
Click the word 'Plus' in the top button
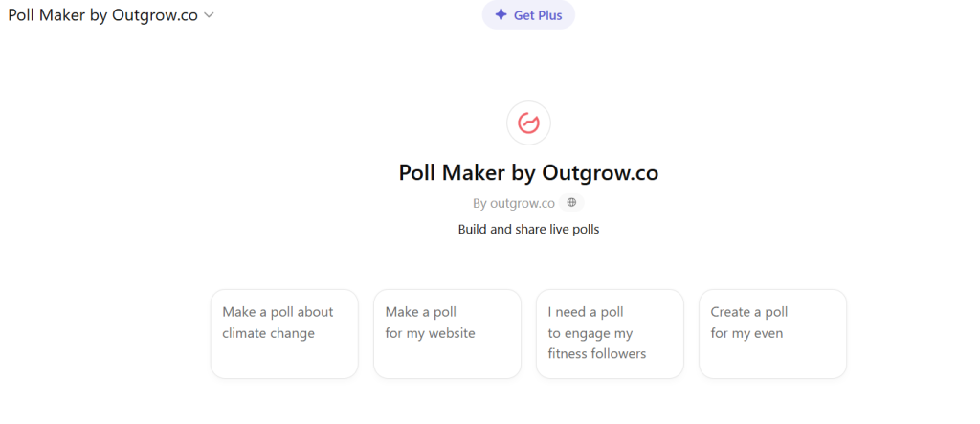tap(548, 15)
